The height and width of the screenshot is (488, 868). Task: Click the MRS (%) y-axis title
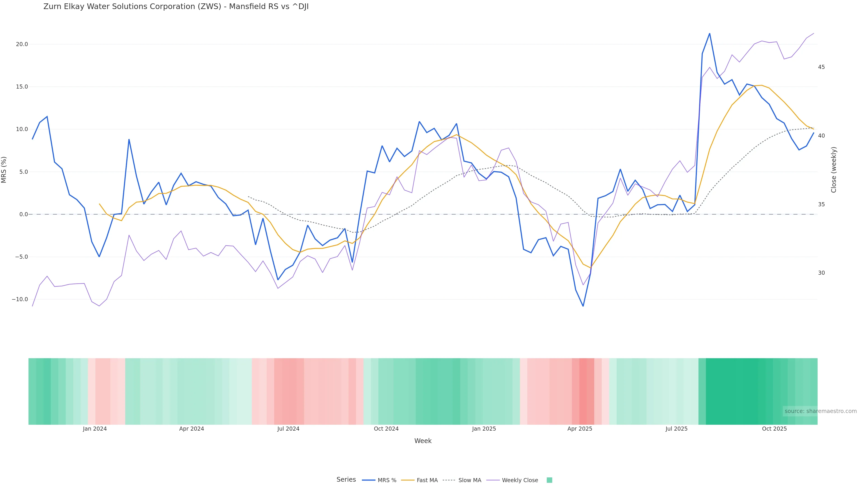pos(4,170)
